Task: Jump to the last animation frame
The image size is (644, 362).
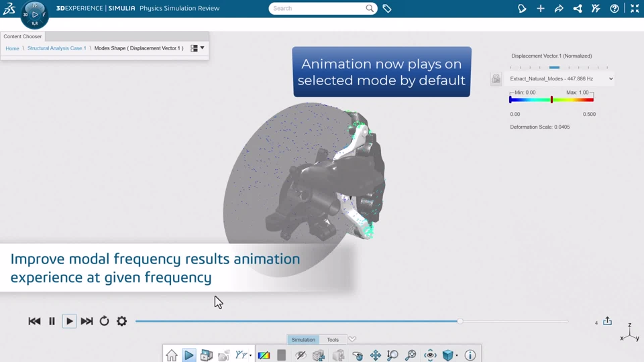Action: click(x=87, y=321)
